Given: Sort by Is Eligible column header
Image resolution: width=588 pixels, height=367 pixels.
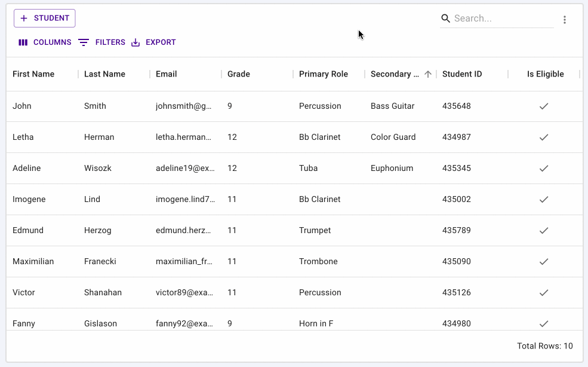Looking at the screenshot, I should [x=545, y=74].
